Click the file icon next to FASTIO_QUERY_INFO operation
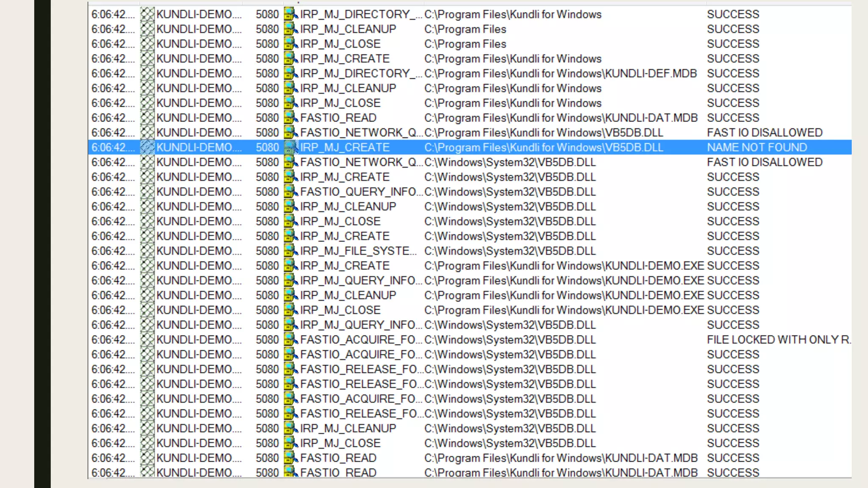 point(290,192)
